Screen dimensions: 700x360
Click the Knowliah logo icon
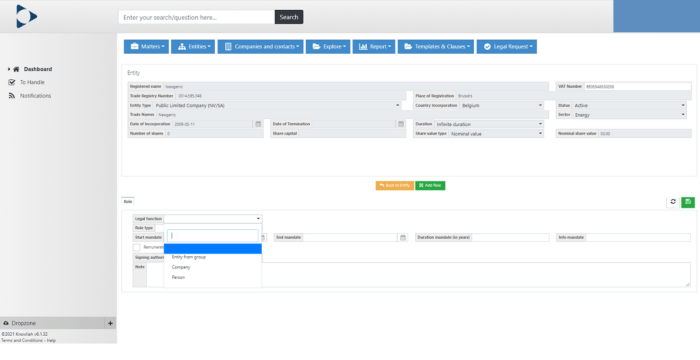point(26,16)
